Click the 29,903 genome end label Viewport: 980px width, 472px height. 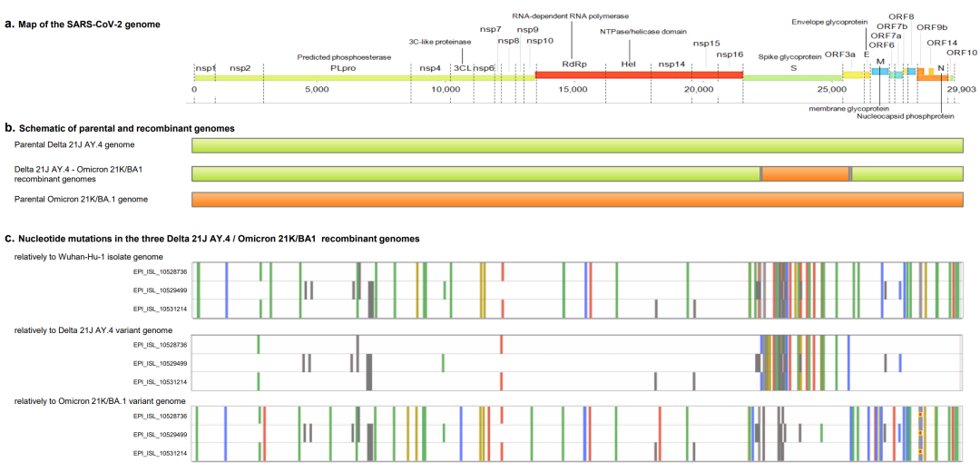point(961,90)
